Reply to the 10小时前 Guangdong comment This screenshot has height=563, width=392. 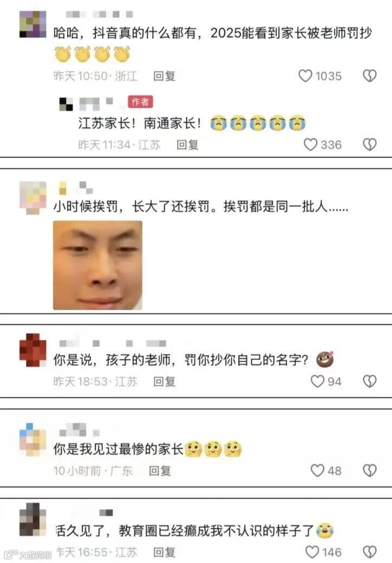point(160,470)
